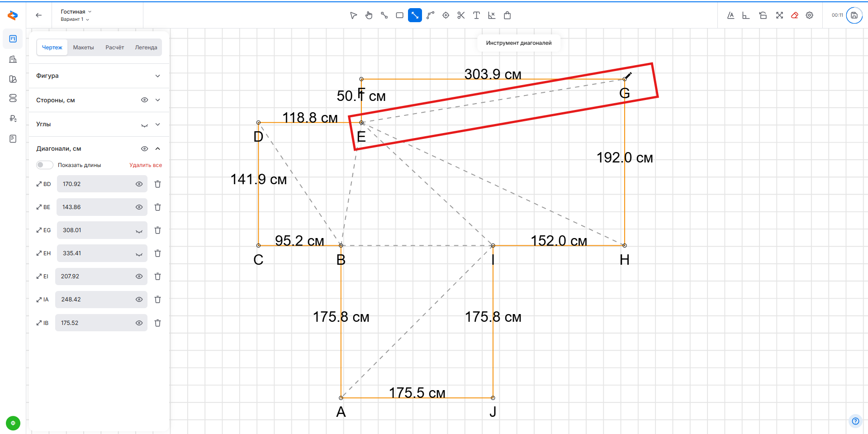Switch to the 'Макеты' tab

click(83, 48)
